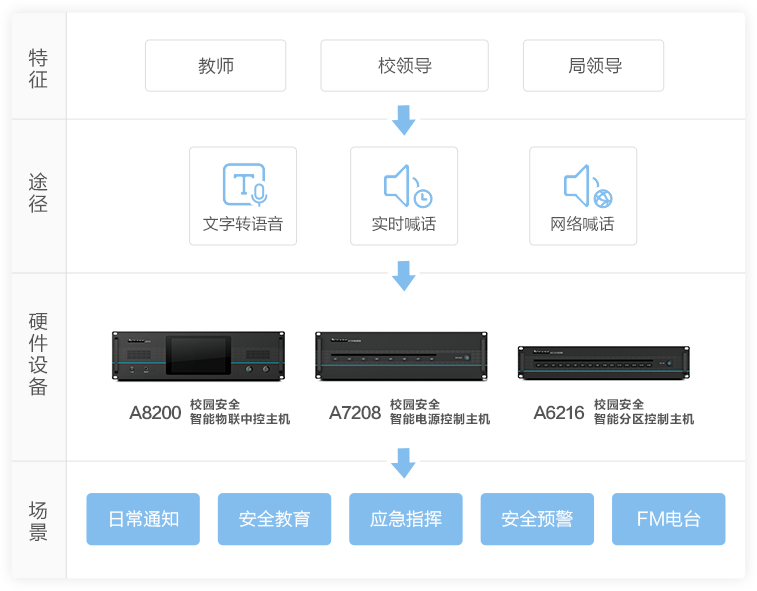Click the 网络喊话 network speaker icon

click(x=585, y=186)
